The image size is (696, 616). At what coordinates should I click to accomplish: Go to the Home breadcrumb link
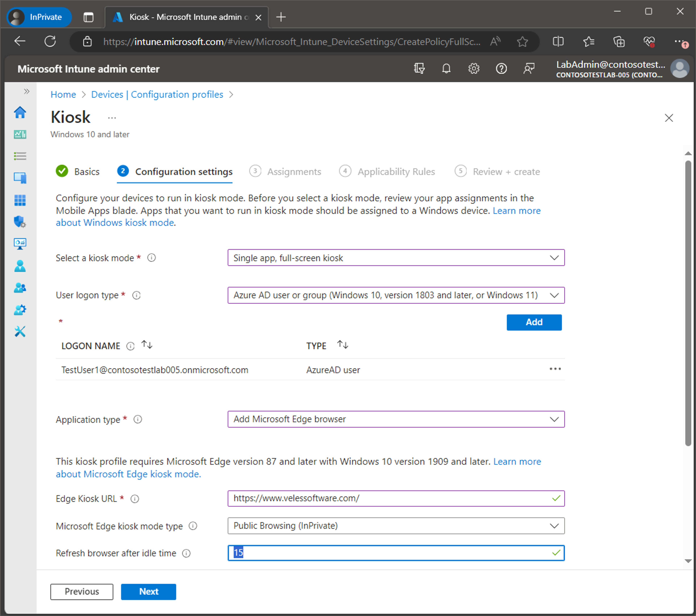pos(63,94)
